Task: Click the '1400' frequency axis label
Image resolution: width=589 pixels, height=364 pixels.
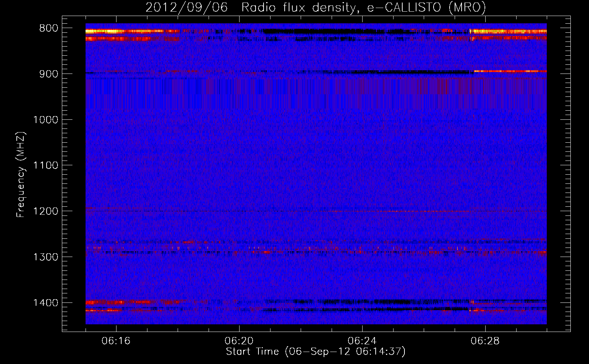Action: 46,303
